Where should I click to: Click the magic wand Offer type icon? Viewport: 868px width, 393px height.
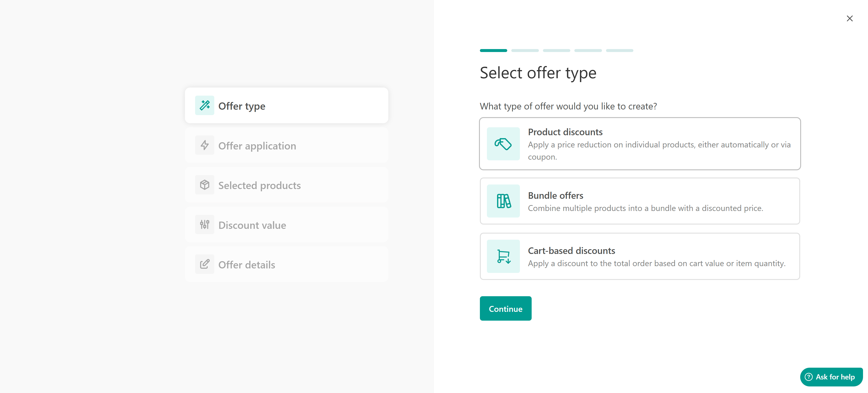click(x=205, y=106)
